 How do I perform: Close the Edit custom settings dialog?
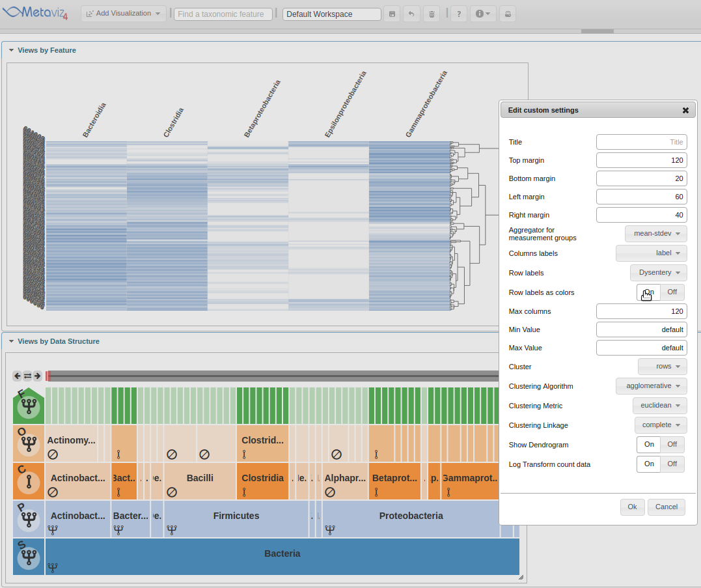click(685, 110)
